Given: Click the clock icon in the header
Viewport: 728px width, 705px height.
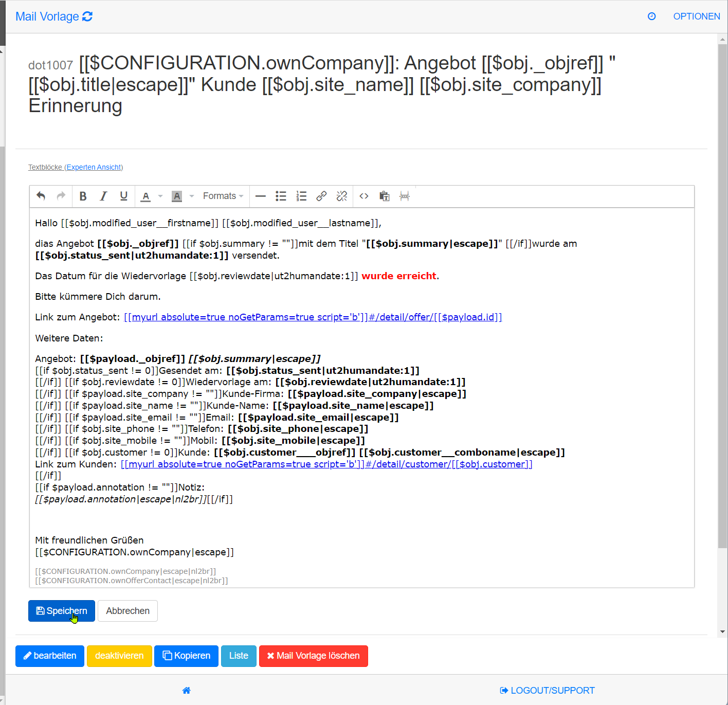Looking at the screenshot, I should coord(651,16).
